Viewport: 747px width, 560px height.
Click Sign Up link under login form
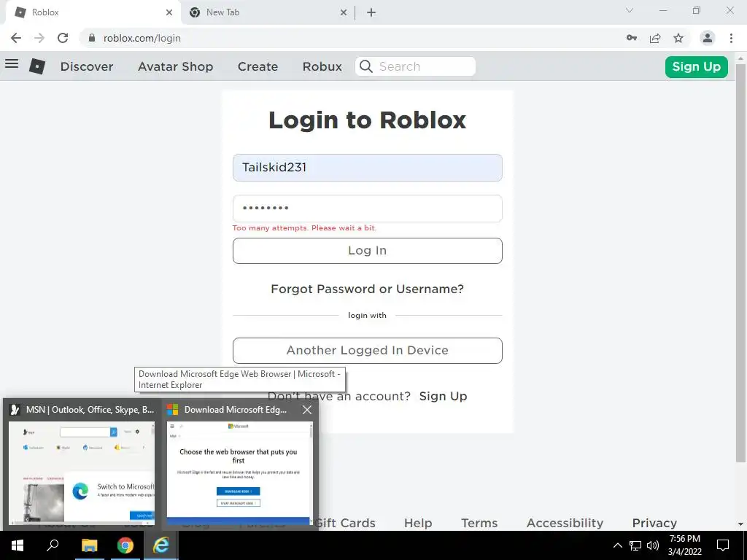coord(443,396)
